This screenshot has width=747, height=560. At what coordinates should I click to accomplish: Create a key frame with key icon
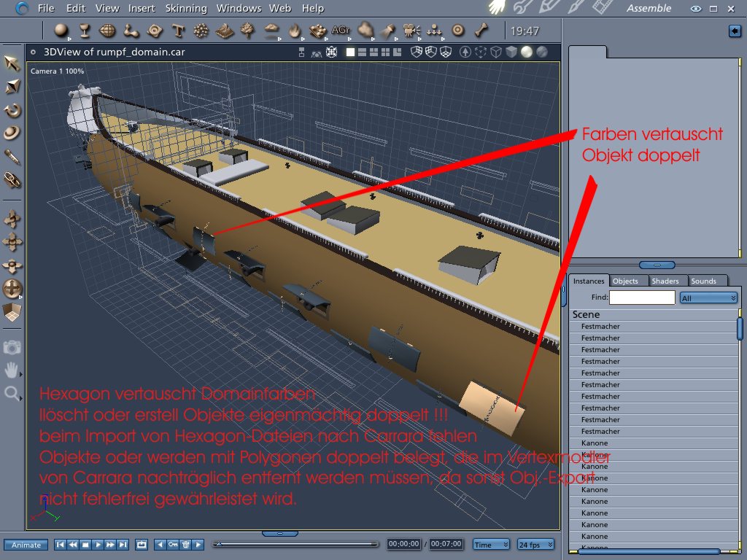point(173,544)
